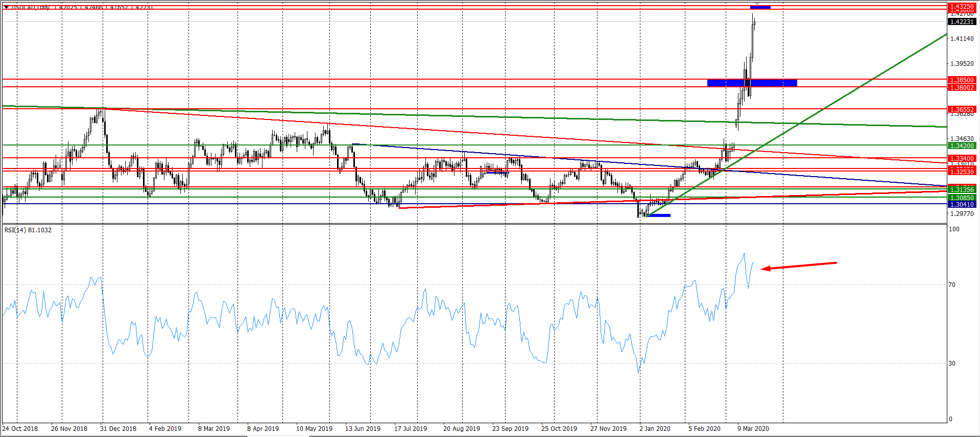The width and height of the screenshot is (980, 437).
Task: Click the red 1.43250 price level tag
Action: pyautogui.click(x=962, y=6)
